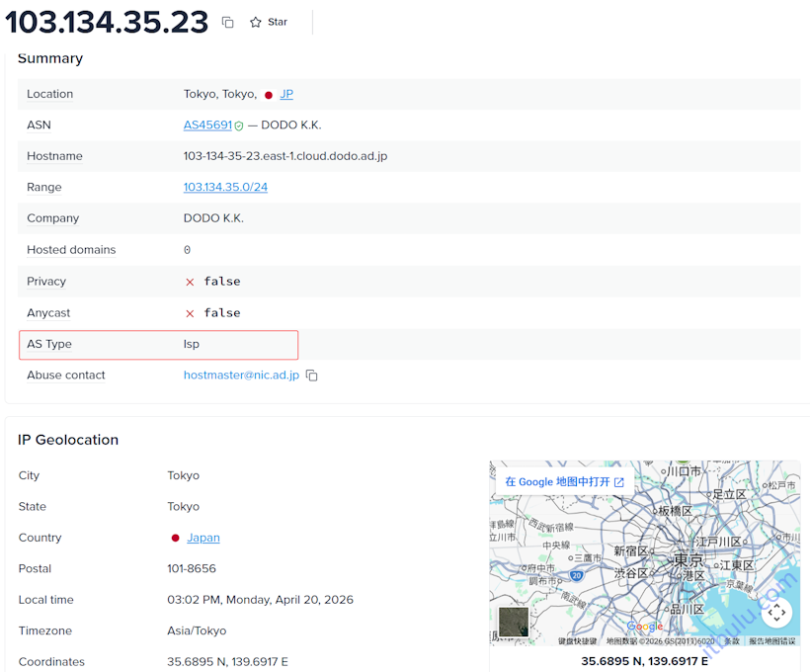Click the map terms 条款 link
Screen dimensions: 810x672
(x=734, y=641)
